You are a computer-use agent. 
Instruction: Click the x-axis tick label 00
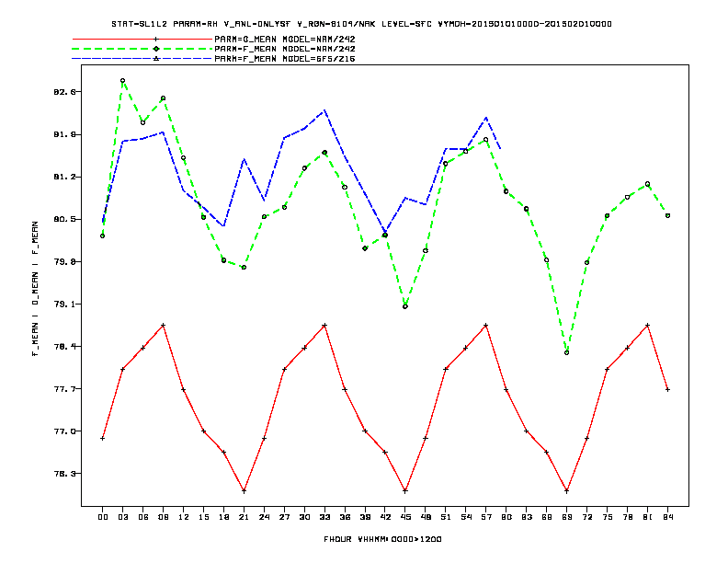(x=103, y=517)
